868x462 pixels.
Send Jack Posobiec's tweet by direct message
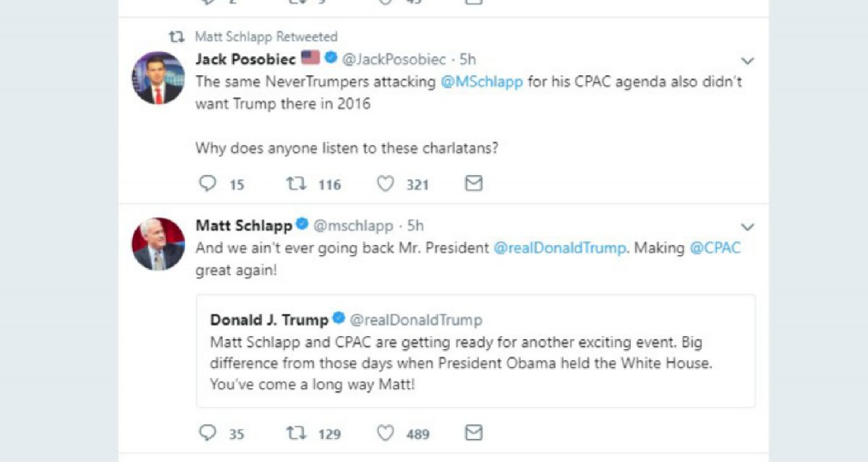click(473, 184)
